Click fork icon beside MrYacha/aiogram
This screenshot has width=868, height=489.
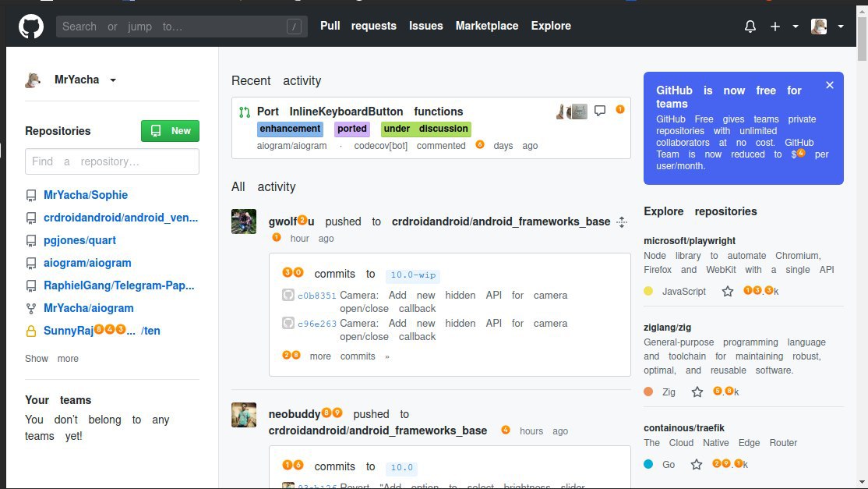click(x=31, y=309)
